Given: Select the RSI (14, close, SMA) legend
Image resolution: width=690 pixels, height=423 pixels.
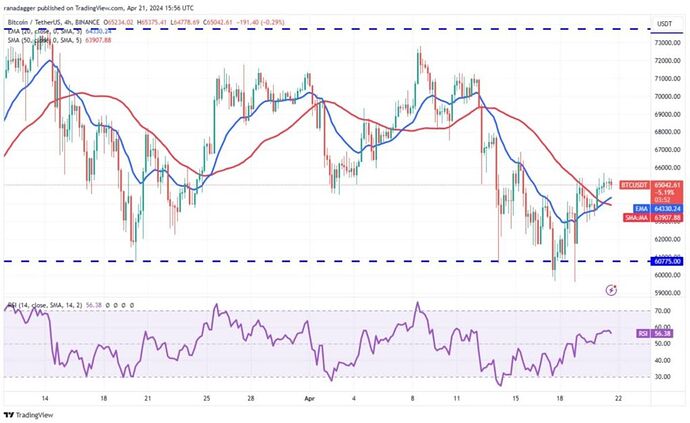Looking at the screenshot, I should (x=44, y=305).
